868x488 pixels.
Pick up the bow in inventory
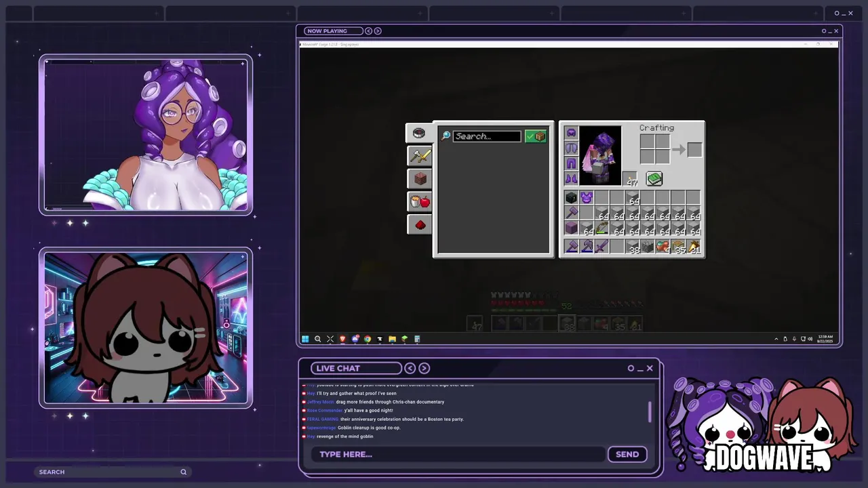point(602,229)
